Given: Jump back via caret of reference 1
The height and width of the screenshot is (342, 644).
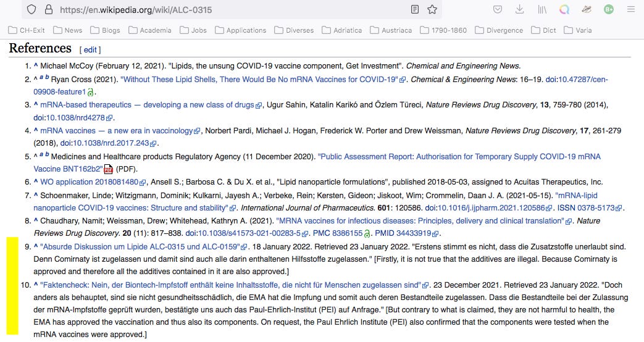Looking at the screenshot, I should click(x=36, y=65).
